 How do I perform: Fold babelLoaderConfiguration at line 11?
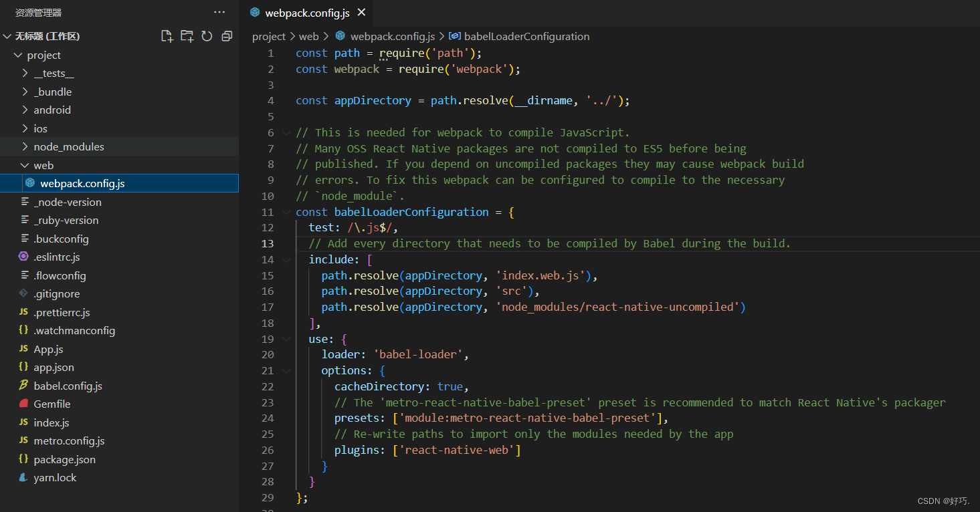(287, 212)
